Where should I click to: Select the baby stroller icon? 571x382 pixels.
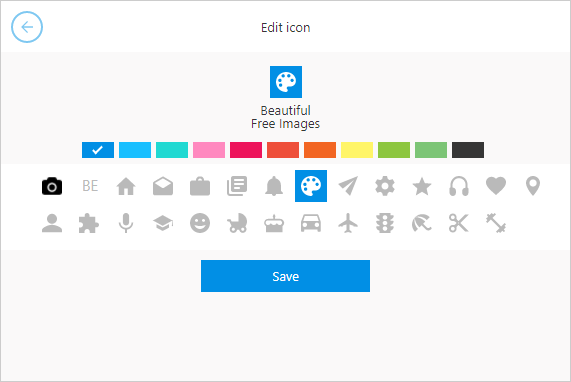(237, 223)
